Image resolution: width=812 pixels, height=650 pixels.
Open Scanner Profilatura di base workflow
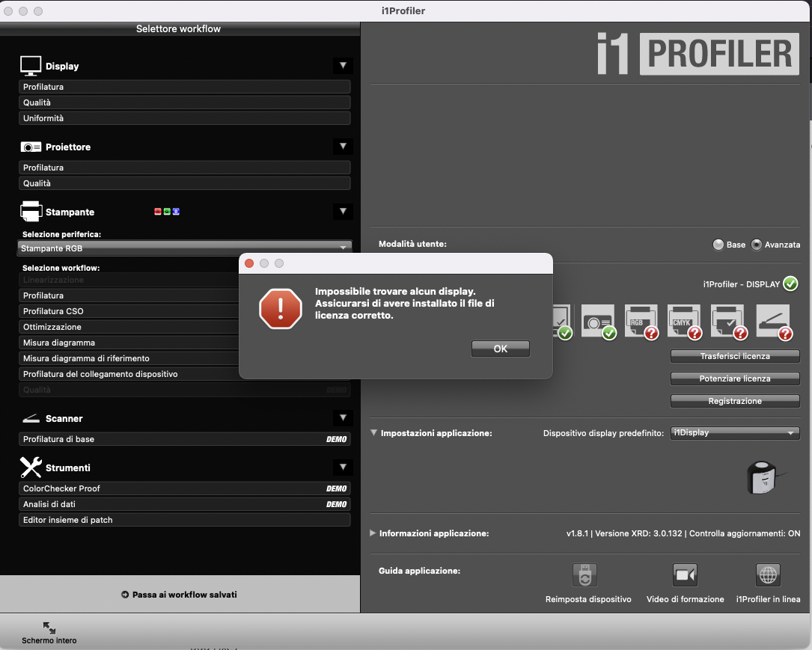[x=184, y=439]
